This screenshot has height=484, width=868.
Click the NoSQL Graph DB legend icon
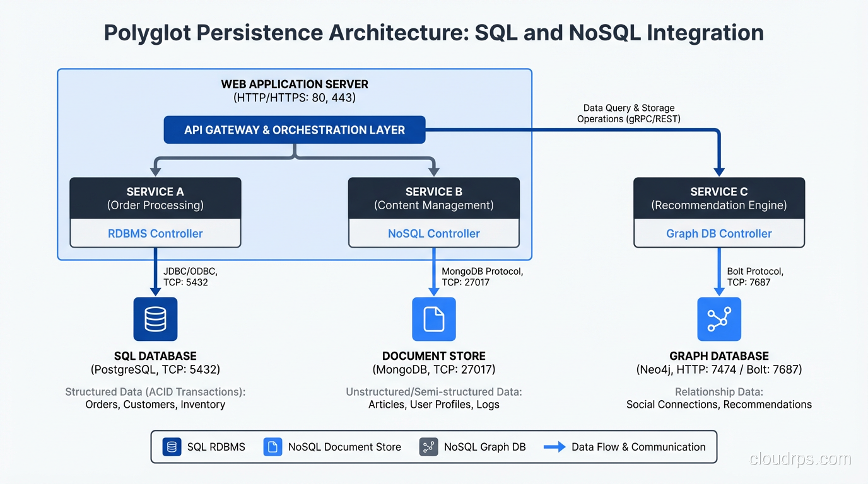[x=428, y=447]
